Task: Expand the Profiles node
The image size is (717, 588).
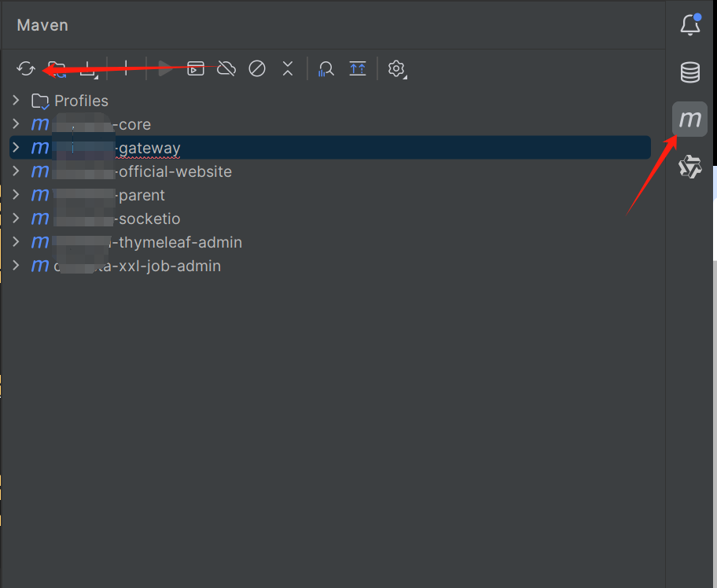Action: (x=16, y=101)
